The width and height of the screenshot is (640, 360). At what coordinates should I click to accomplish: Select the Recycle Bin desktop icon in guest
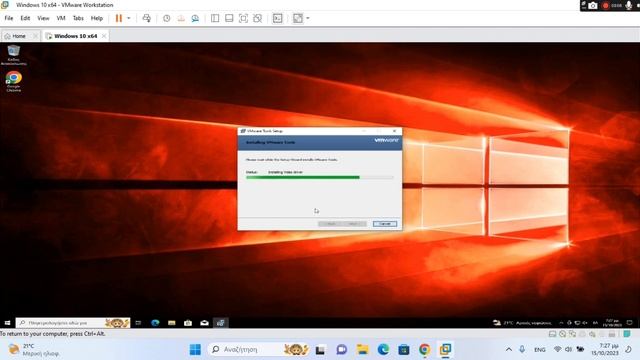(x=13, y=55)
